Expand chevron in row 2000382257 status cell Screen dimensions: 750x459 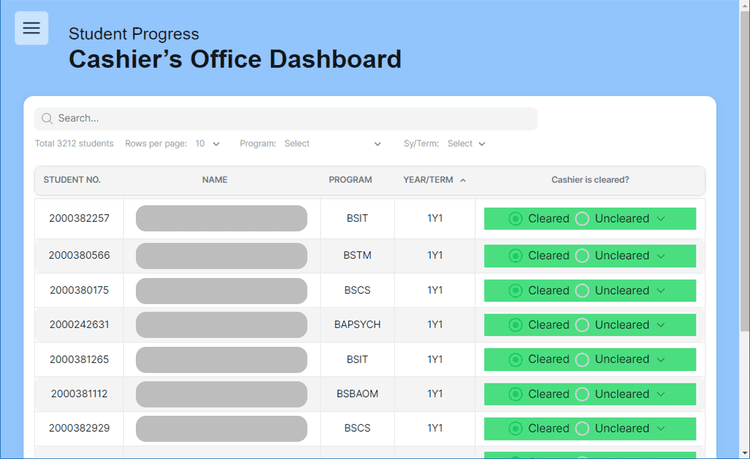click(661, 219)
